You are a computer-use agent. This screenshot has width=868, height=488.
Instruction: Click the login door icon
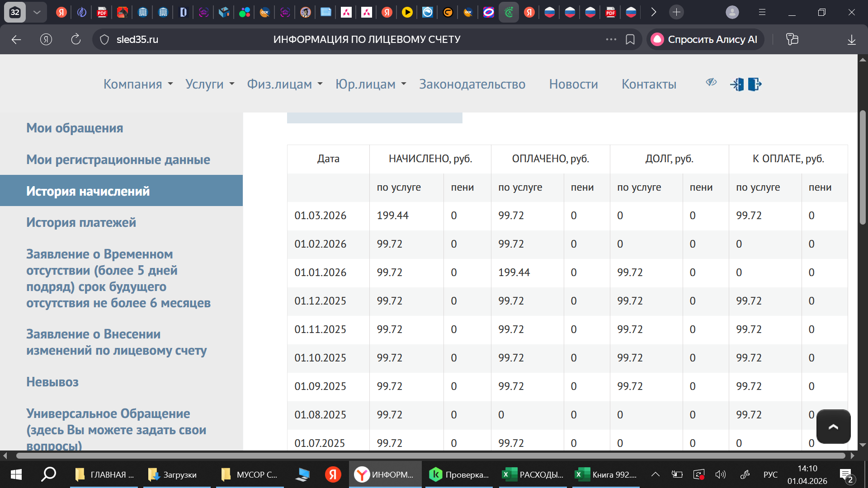(x=737, y=84)
